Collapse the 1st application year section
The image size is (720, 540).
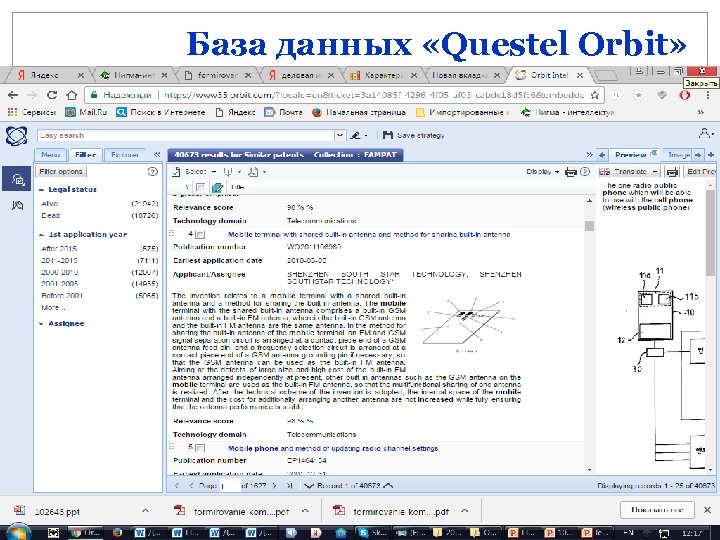pyautogui.click(x=42, y=235)
